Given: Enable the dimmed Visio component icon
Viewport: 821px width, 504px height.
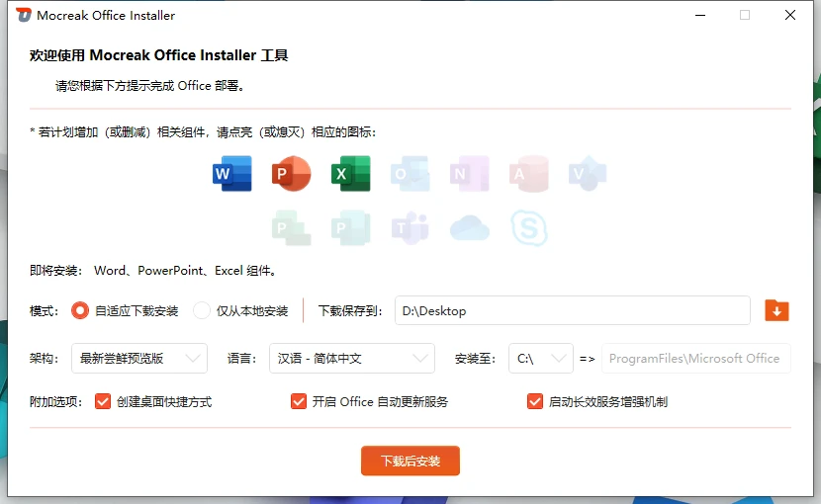Looking at the screenshot, I should 588,173.
